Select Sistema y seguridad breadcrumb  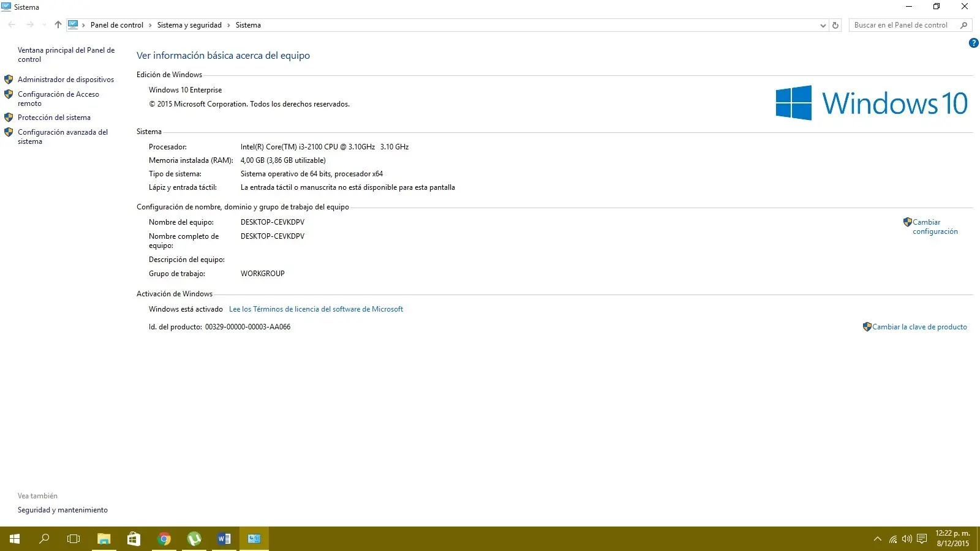189,25
